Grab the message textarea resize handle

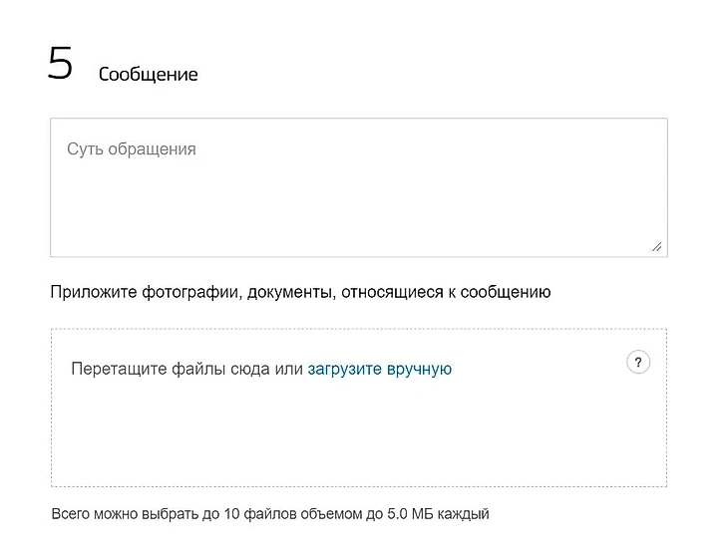[x=656, y=246]
